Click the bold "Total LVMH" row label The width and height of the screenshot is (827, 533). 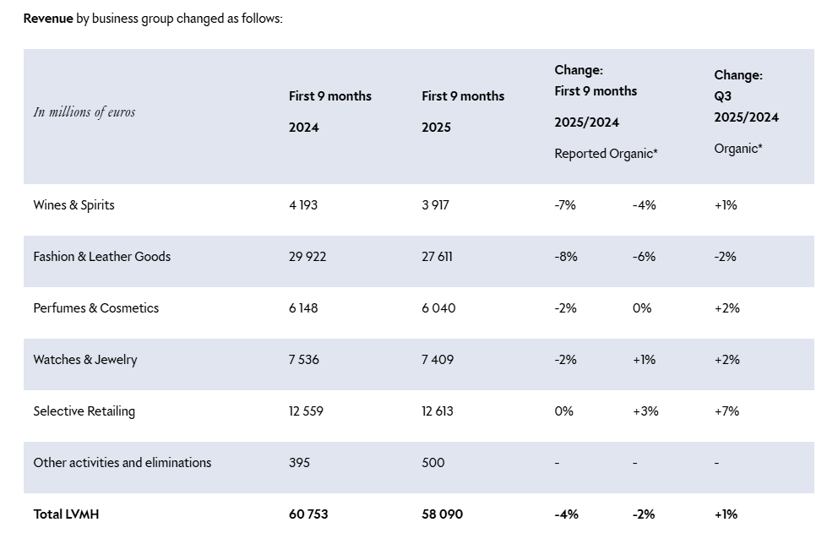click(66, 514)
